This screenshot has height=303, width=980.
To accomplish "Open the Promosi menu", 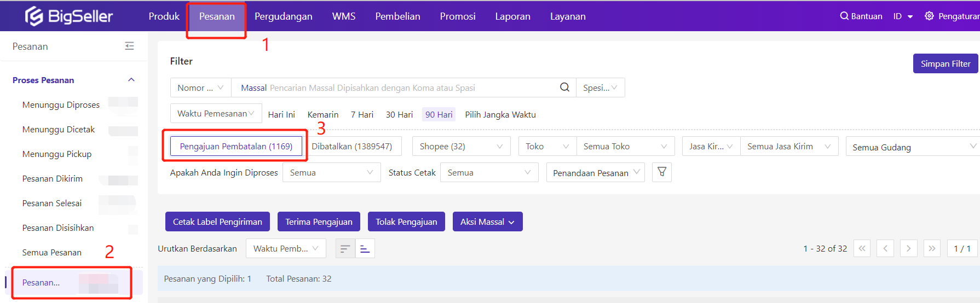I will pyautogui.click(x=458, y=16).
